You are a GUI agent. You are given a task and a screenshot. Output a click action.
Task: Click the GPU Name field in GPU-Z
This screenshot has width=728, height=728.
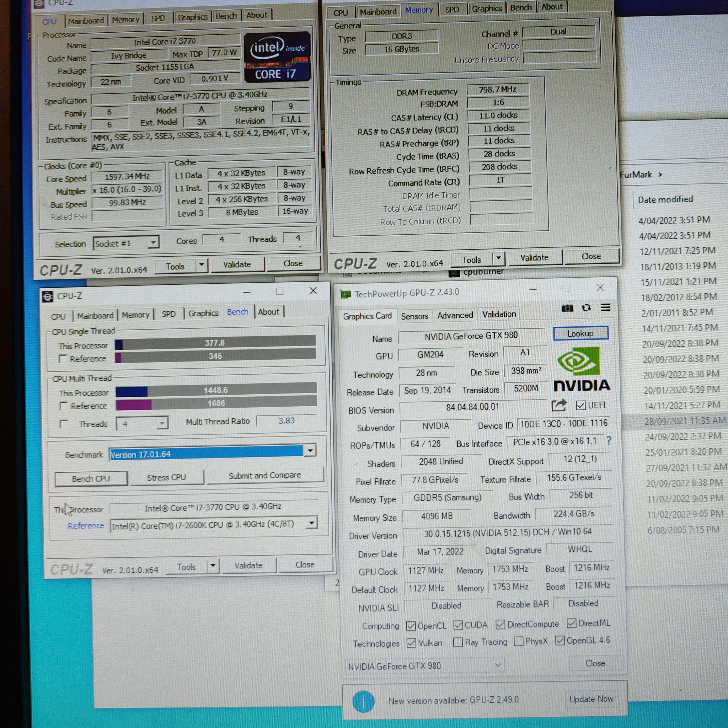pyautogui.click(x=471, y=336)
